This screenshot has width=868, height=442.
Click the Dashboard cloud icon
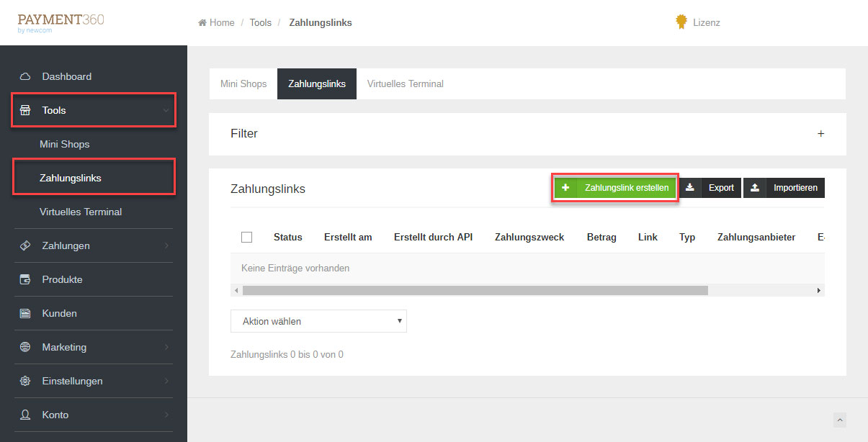(25, 76)
